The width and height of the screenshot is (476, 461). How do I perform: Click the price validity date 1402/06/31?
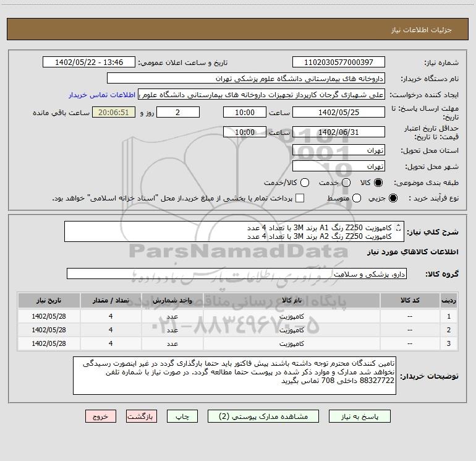tap(339, 132)
